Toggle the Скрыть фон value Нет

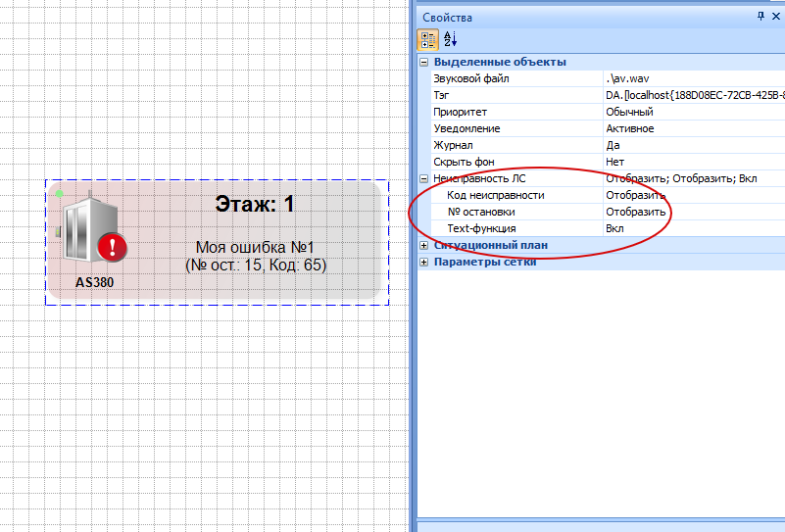pos(693,162)
